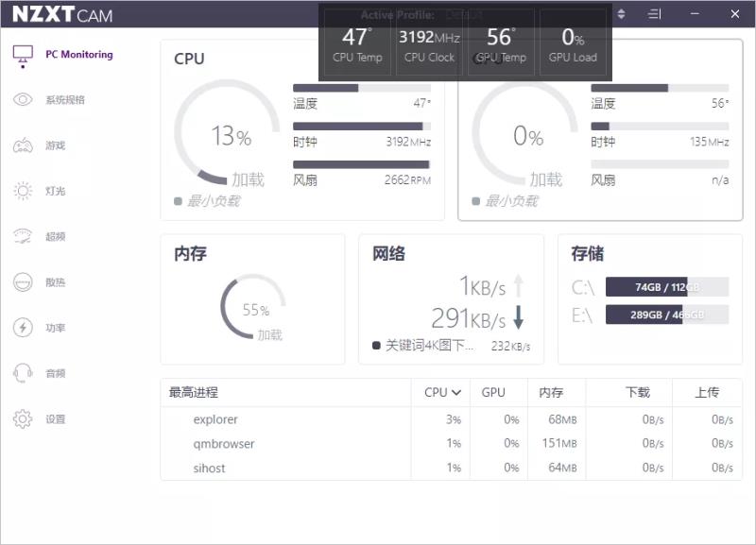Viewport: 756px width, 545px height.
Task: Switch to PC Monitoring section
Action: click(79, 55)
